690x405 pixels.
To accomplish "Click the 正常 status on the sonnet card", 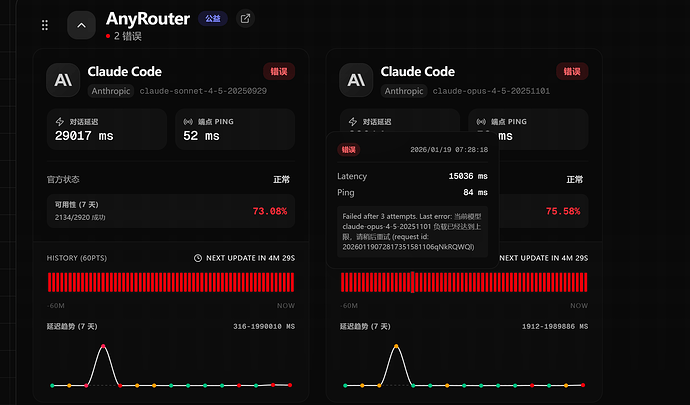I will pos(282,179).
